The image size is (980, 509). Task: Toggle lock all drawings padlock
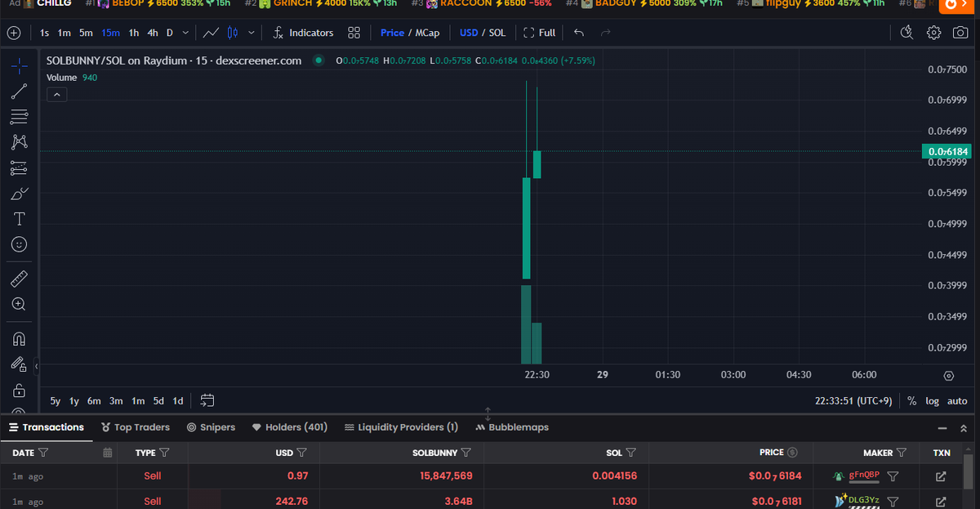tap(19, 391)
